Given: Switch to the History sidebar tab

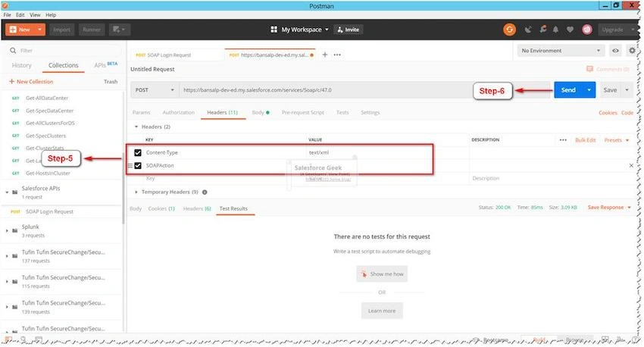Looking at the screenshot, I should (x=21, y=65).
